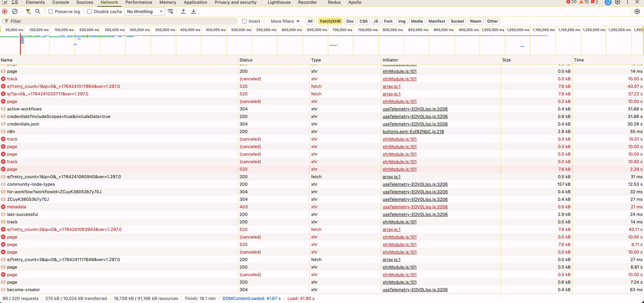
Task: Check the Disable cache option
Action: pyautogui.click(x=90, y=11)
